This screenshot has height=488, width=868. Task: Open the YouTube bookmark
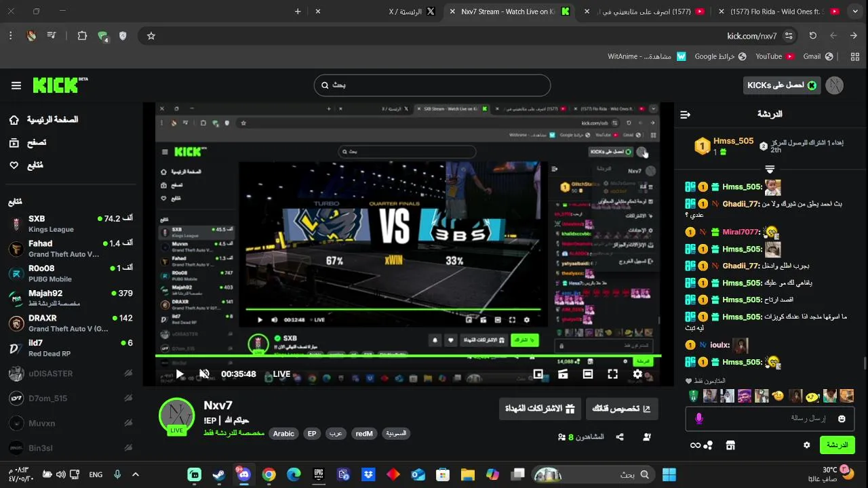pyautogui.click(x=775, y=56)
